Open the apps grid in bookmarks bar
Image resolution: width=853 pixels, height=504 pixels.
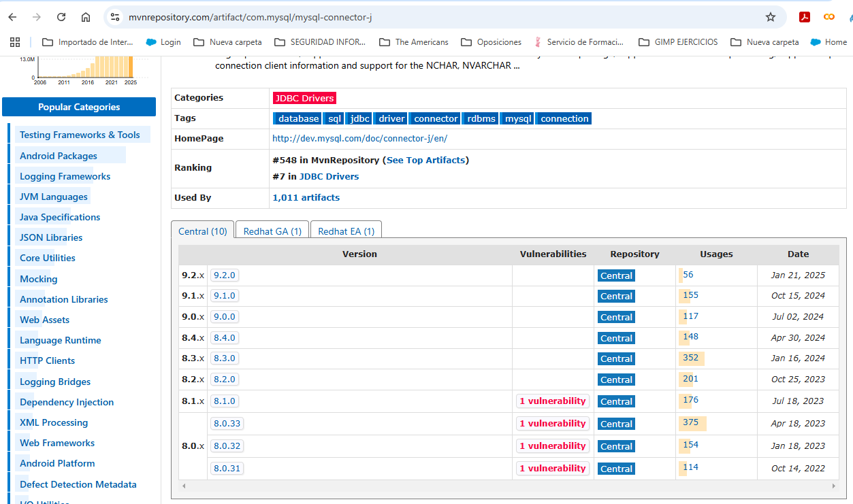click(15, 42)
